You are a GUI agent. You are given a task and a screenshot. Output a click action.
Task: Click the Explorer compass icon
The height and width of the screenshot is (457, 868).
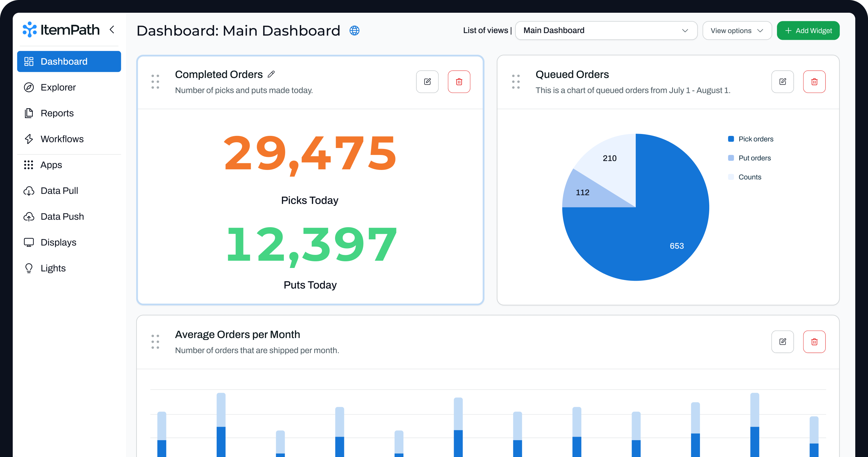coord(29,87)
